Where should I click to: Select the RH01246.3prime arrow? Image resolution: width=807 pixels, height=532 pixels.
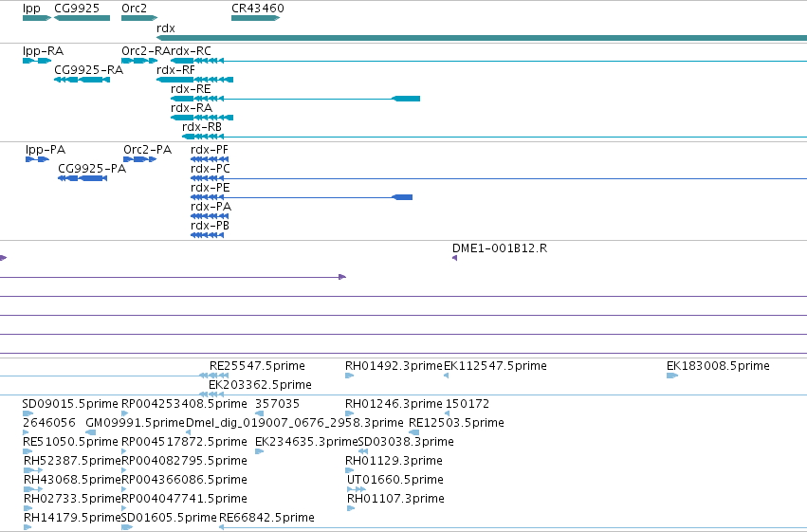(350, 413)
